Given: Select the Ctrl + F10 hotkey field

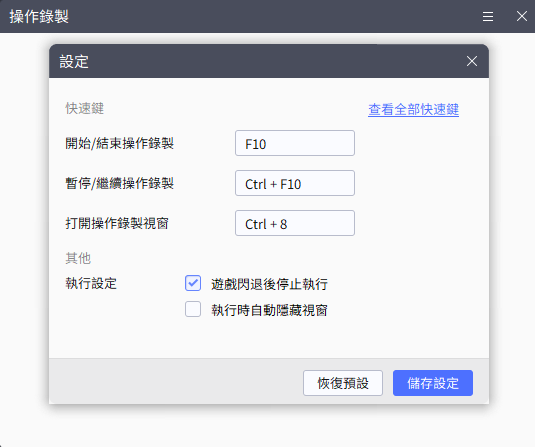Looking at the screenshot, I should (x=295, y=183).
